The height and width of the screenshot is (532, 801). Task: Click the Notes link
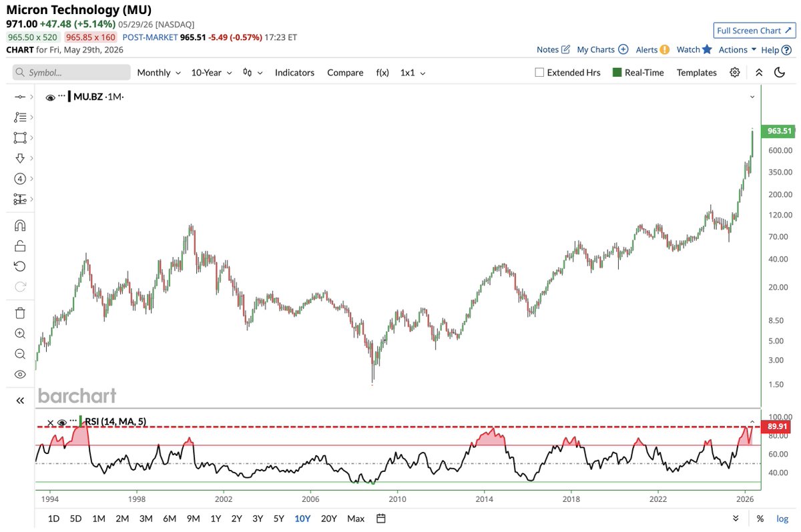click(547, 49)
